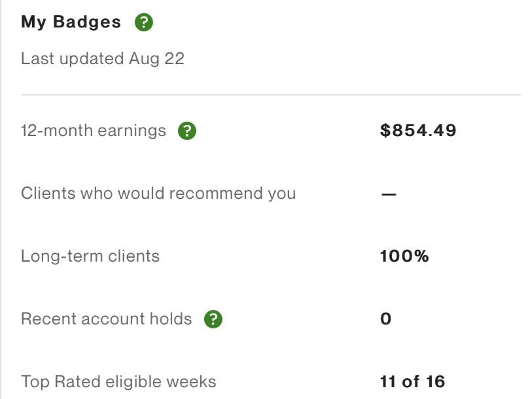Select the Recent account holds label
532x399 pixels.
coord(107,319)
